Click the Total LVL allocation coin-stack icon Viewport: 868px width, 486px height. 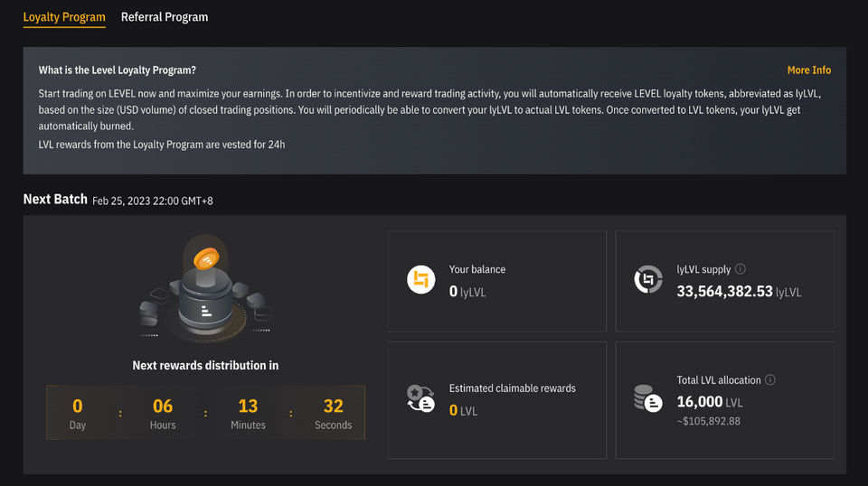pos(648,397)
